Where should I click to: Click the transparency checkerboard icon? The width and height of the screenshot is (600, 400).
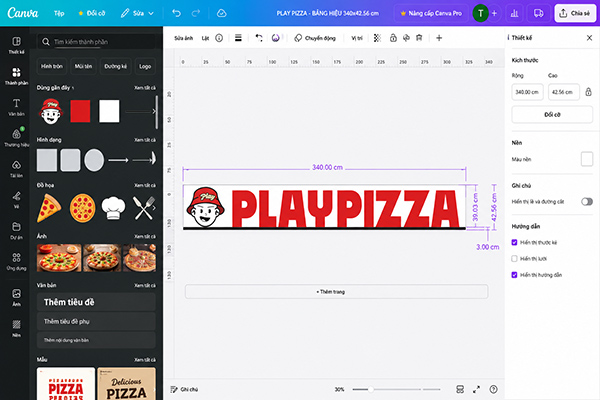(x=377, y=38)
